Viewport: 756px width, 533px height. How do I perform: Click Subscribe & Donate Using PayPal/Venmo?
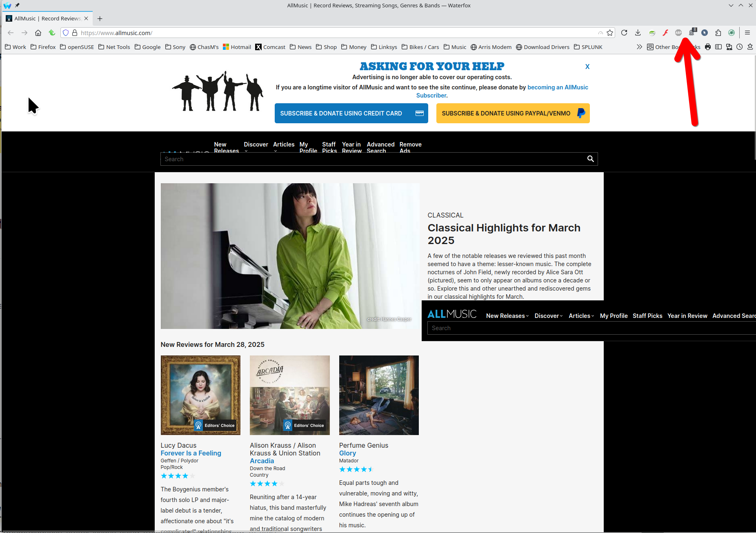point(513,113)
